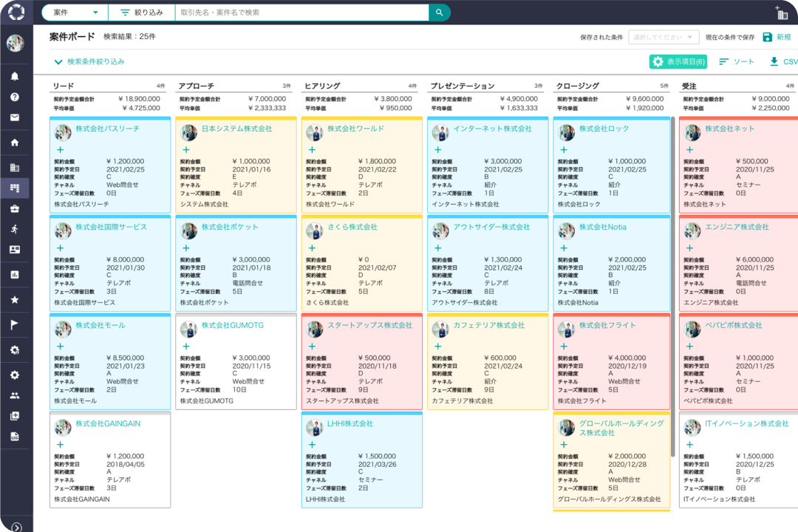Expand the 検索条件絞り込み section
The height and width of the screenshot is (532, 798).
[x=89, y=62]
